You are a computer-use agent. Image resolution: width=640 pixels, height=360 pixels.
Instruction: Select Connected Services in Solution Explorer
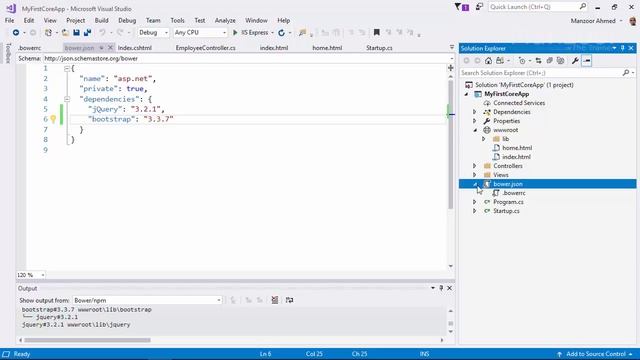pyautogui.click(x=519, y=103)
